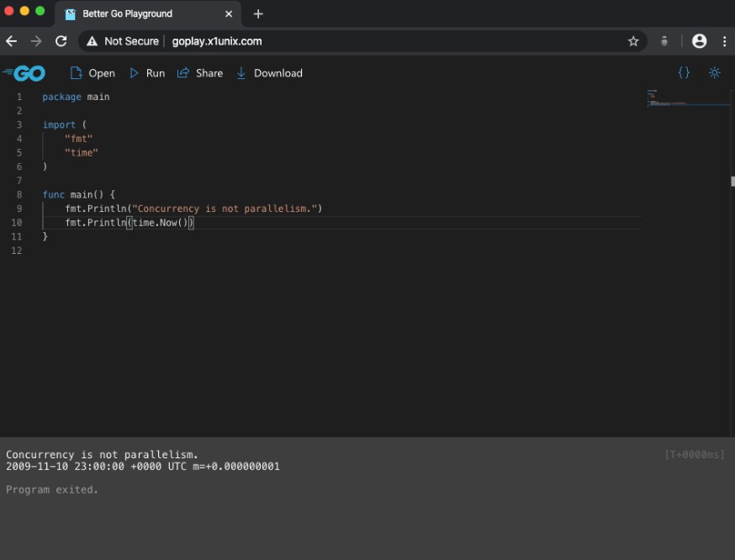Click the Download arrow icon
Viewport: 735px width, 560px height.
[241, 73]
